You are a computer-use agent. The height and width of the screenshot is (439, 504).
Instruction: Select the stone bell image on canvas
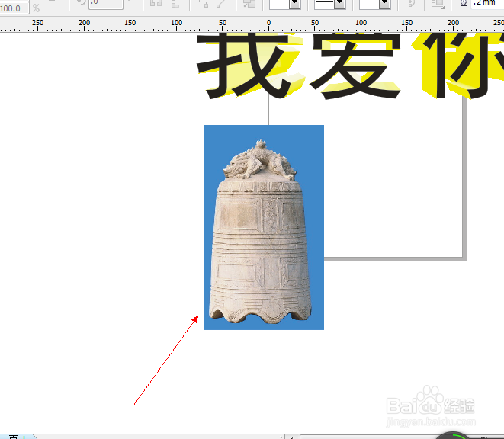point(264,227)
